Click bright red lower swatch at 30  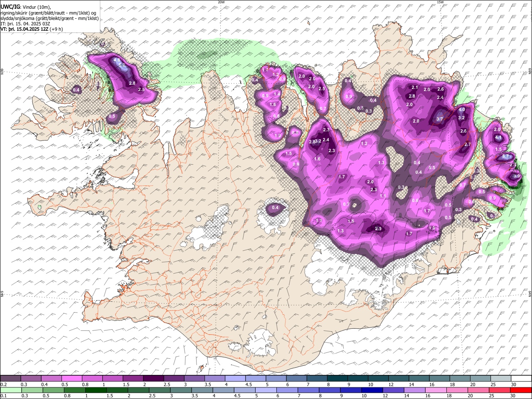click(521, 390)
